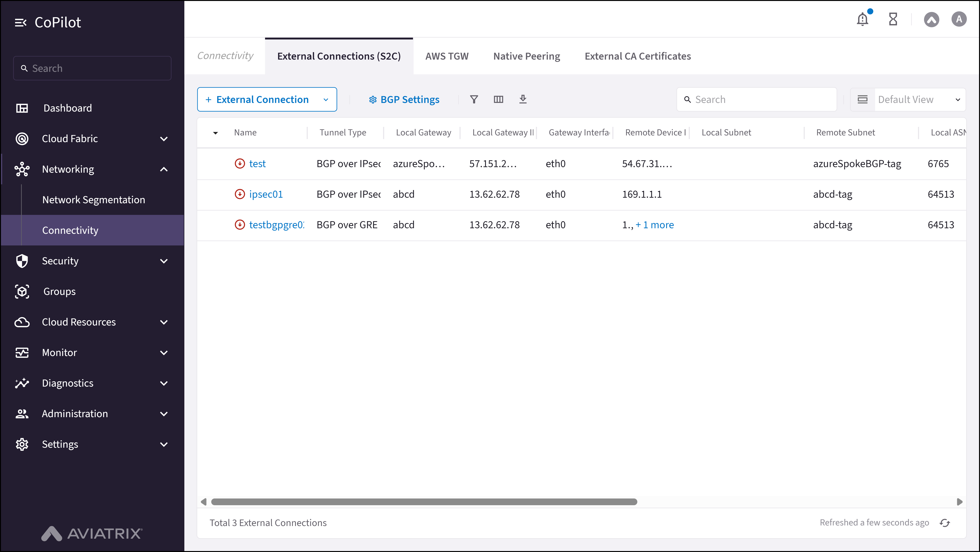Click the '+ 1 more' remote device link
Screen dimensions: 980x552
tap(654, 225)
